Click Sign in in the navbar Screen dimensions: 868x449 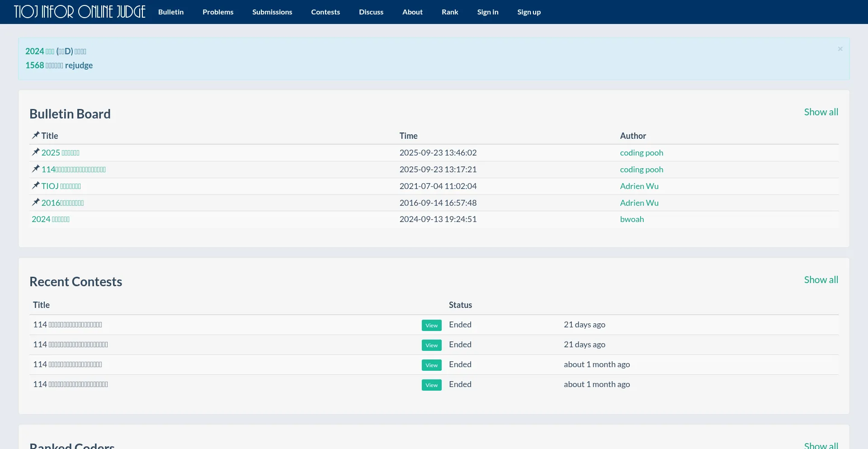coord(488,12)
